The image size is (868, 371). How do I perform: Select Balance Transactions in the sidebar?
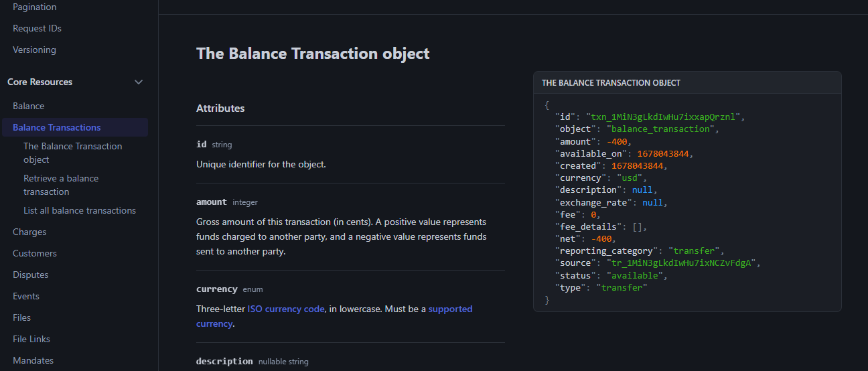(57, 128)
